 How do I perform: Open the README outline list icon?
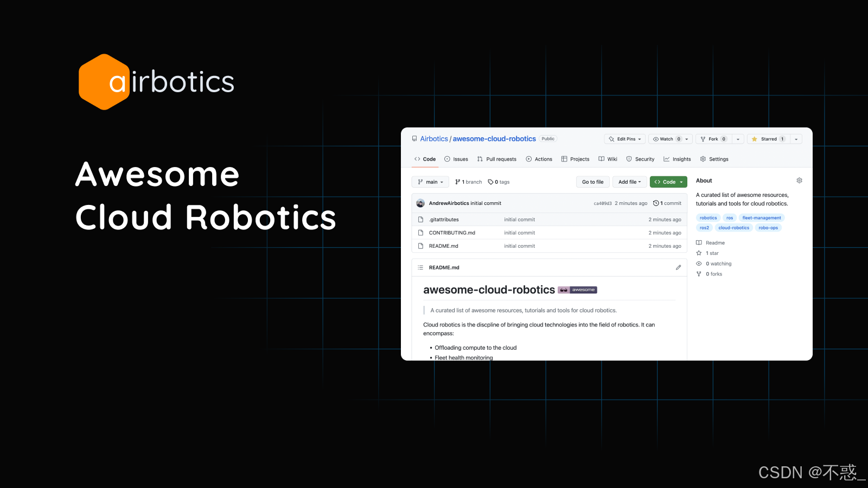click(420, 267)
